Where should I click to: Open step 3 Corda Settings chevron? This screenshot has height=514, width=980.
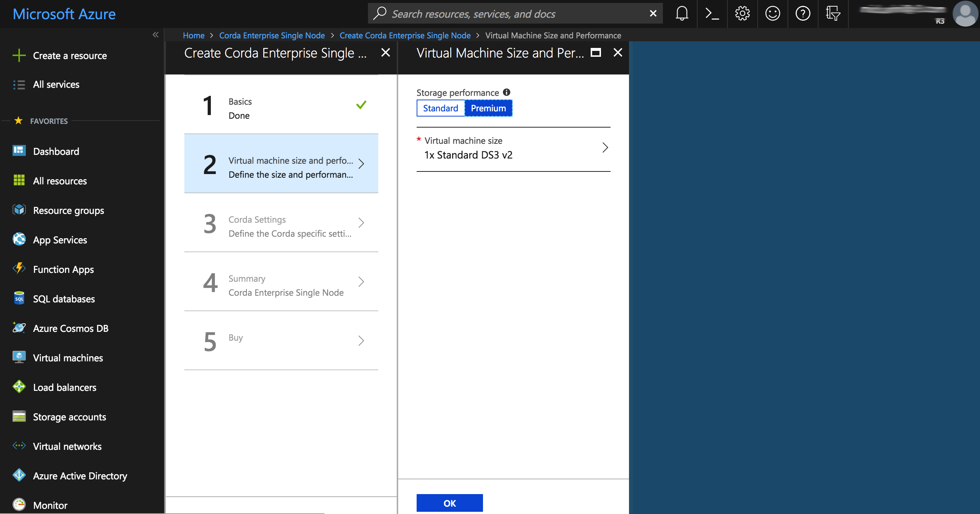tap(361, 223)
